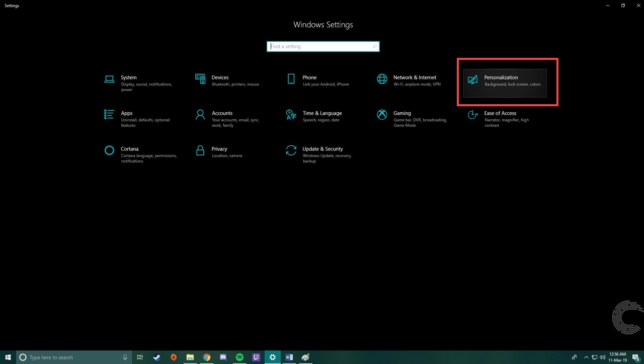Screen dimensions: 644x364
Task: Open Google Chrome from the taskbar
Action: click(x=207, y=357)
